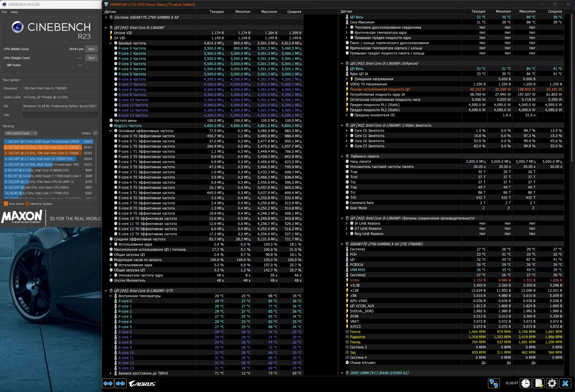The height and width of the screenshot is (392, 575).
Task: Click the Cinebench logo sphere icon
Action: tap(17, 27)
